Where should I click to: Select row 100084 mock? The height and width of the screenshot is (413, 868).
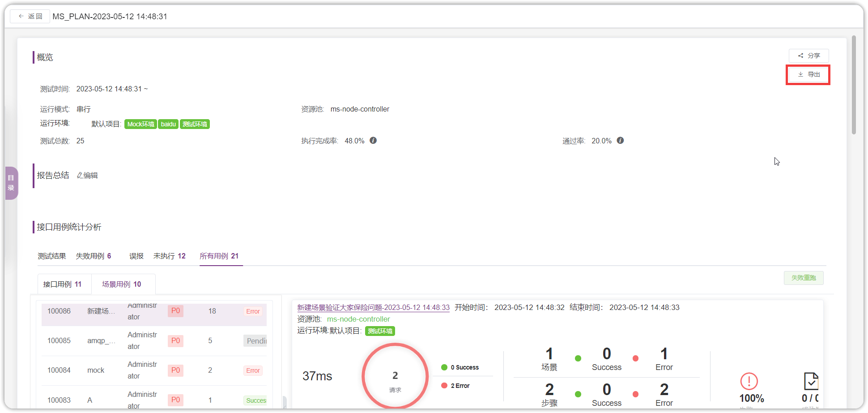coord(154,370)
